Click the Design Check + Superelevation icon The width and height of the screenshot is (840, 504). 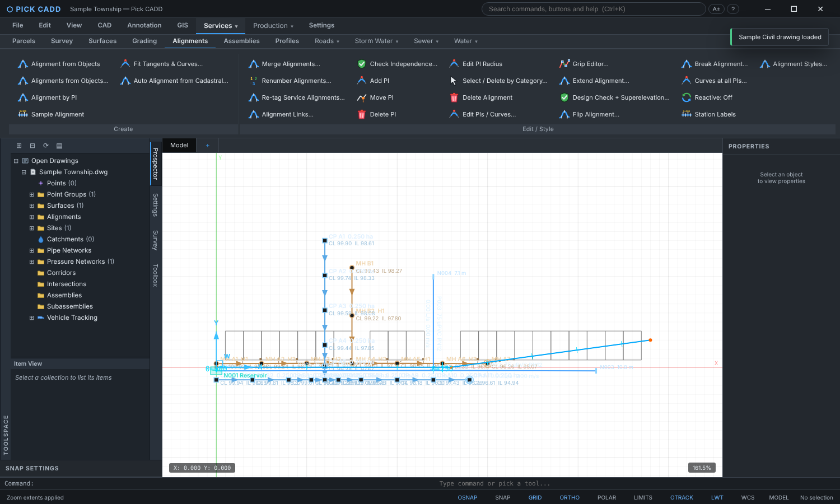[x=564, y=97]
